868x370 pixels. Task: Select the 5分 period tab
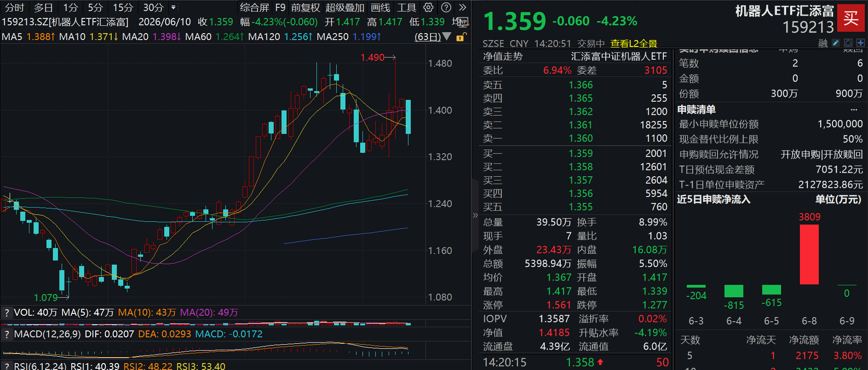coord(95,8)
